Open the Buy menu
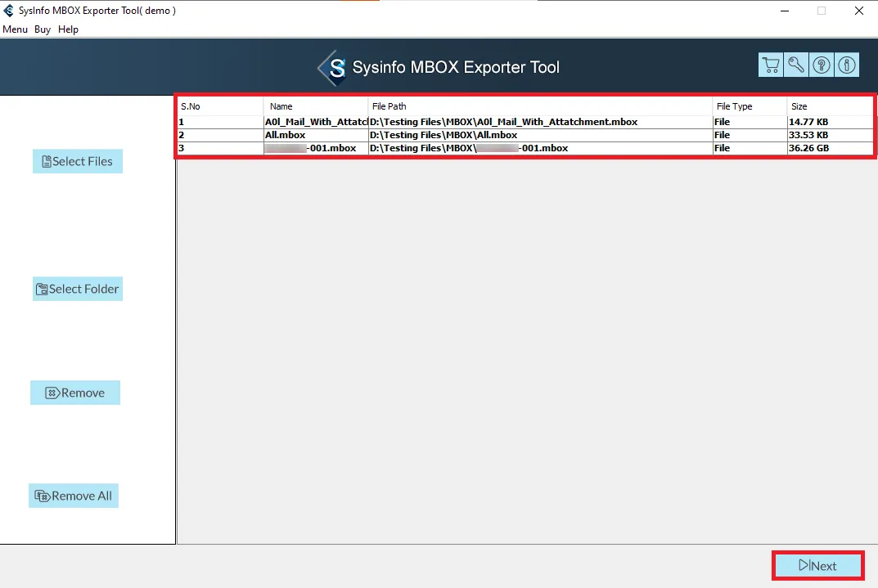The image size is (878, 588). pyautogui.click(x=43, y=29)
